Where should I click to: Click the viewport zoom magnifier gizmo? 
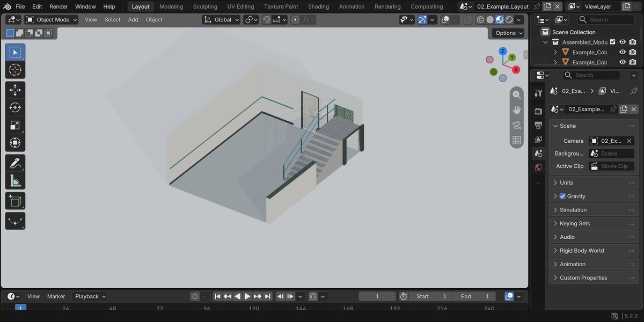click(x=517, y=94)
